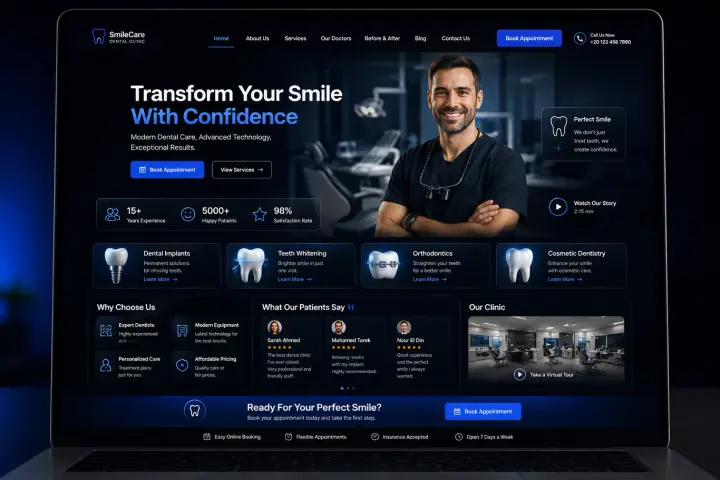
Task: Click Learn More under Cosmetic Dentistry
Action: [x=565, y=279]
